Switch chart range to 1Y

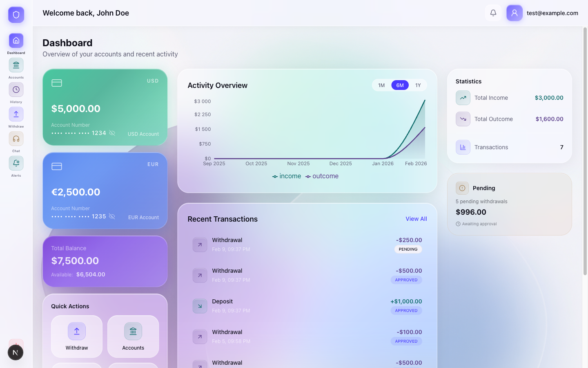tap(418, 85)
